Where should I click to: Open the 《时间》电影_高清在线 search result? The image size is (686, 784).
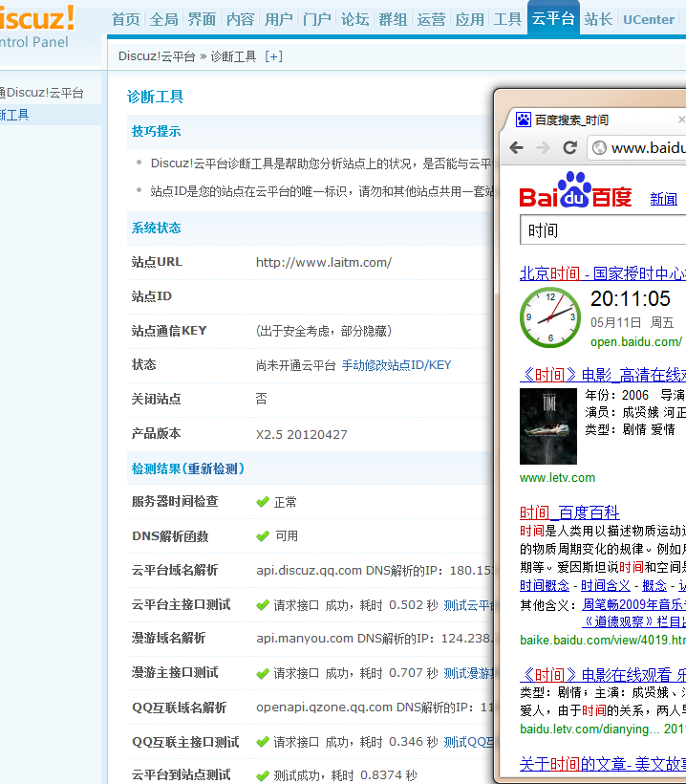tap(603, 375)
